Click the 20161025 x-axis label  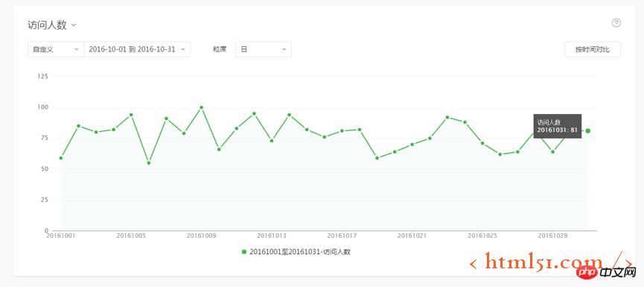pyautogui.click(x=482, y=236)
